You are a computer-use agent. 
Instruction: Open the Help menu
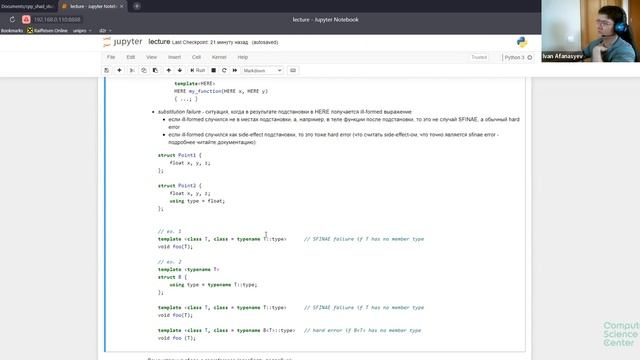pyautogui.click(x=243, y=57)
